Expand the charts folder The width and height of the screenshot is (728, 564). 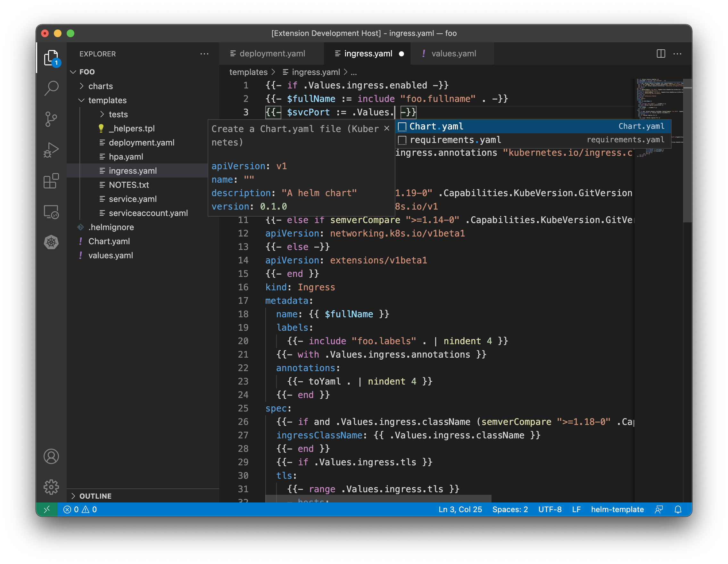(x=100, y=86)
